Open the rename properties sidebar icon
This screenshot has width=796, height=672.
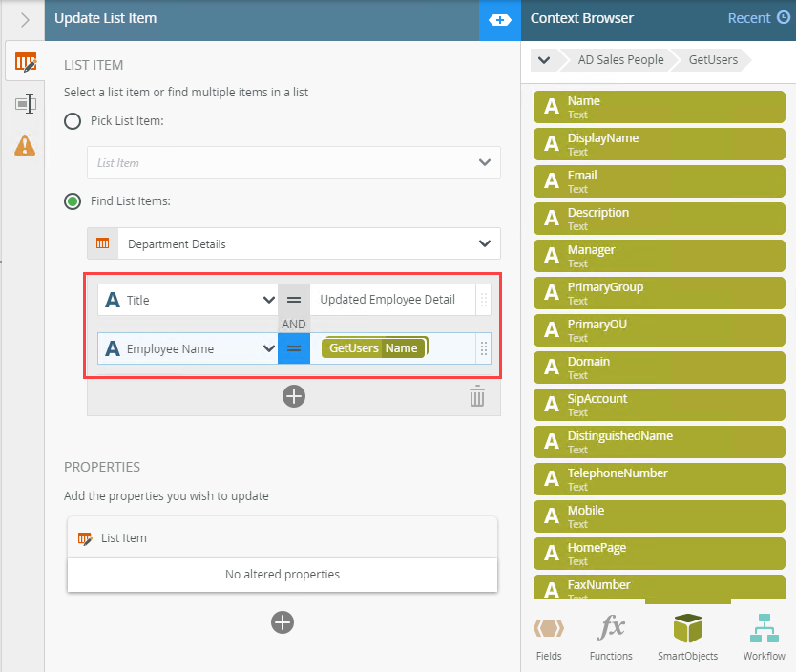click(25, 104)
